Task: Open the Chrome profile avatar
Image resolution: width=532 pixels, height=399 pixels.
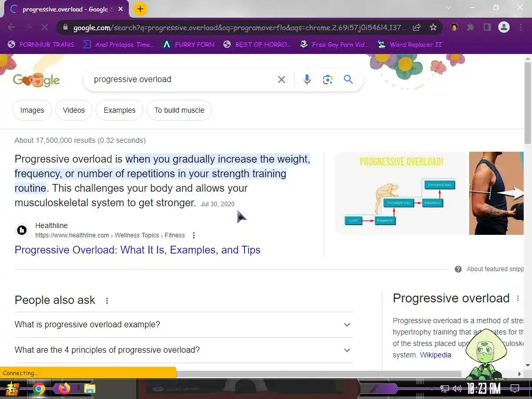Action: (504, 27)
